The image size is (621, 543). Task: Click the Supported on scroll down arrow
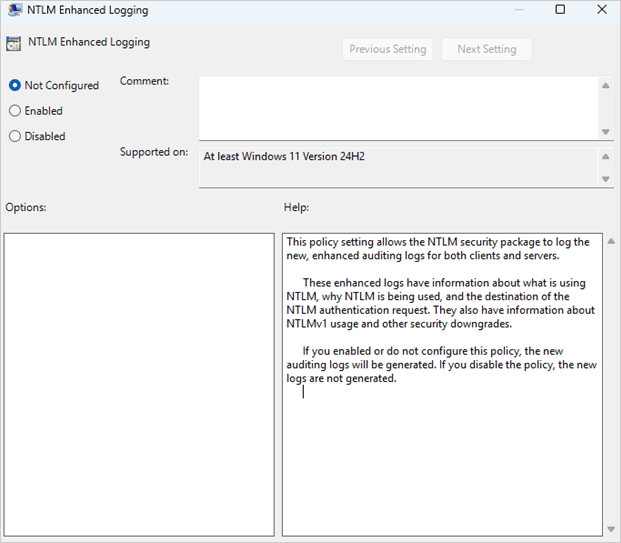(x=606, y=179)
